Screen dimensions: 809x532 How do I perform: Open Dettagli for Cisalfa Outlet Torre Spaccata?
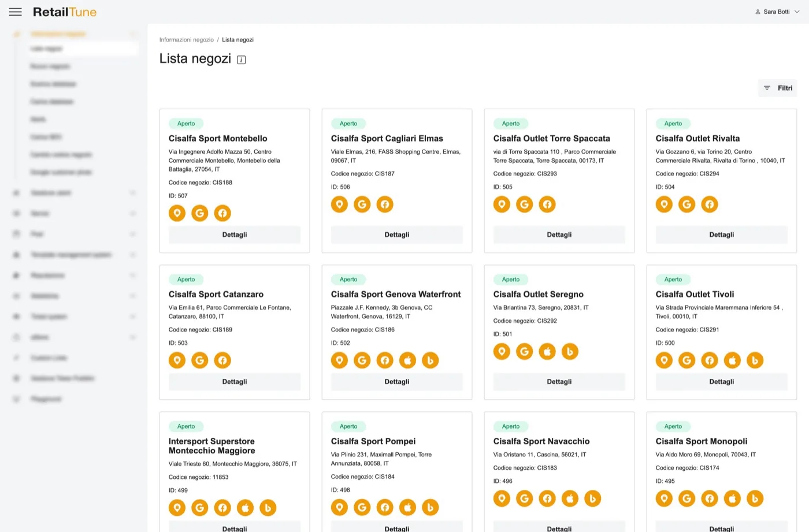[559, 235]
